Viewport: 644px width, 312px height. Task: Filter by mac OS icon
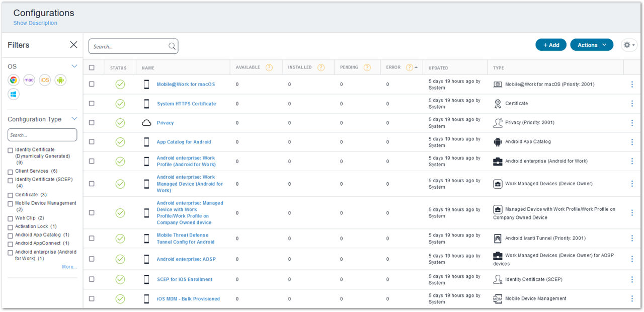pyautogui.click(x=29, y=80)
